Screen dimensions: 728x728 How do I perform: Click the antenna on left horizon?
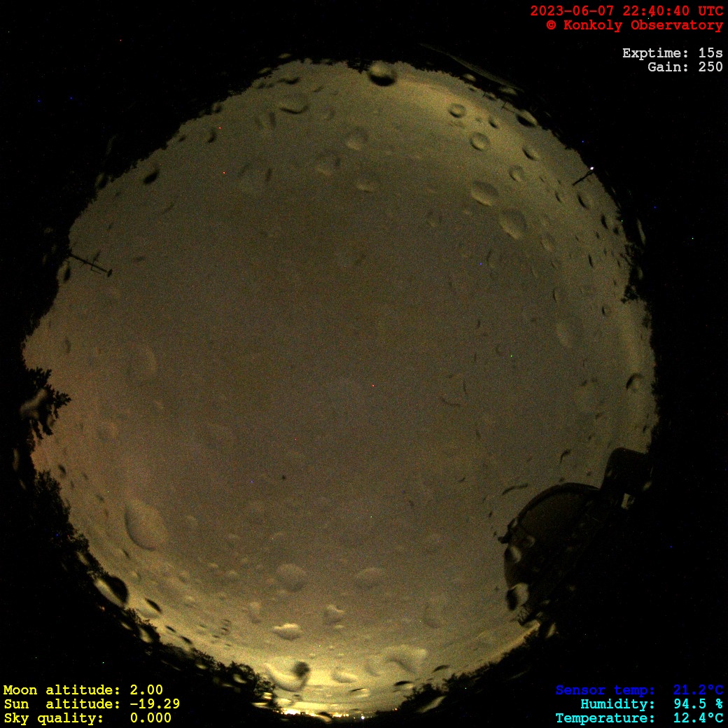coord(90,263)
